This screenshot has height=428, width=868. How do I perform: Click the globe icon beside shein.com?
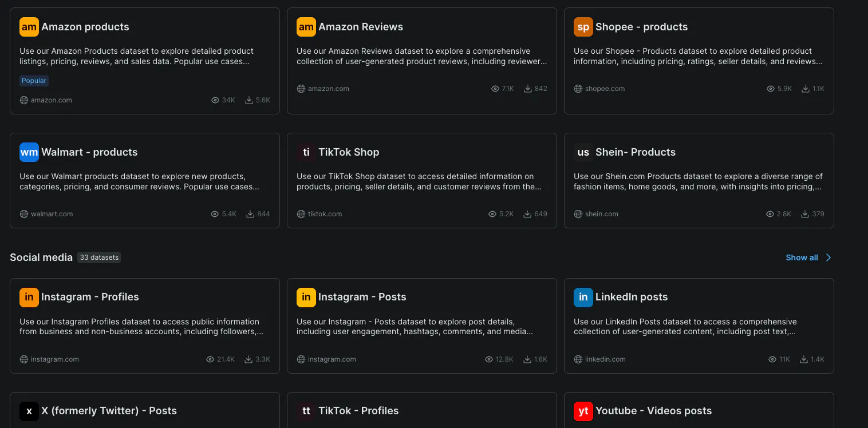578,214
